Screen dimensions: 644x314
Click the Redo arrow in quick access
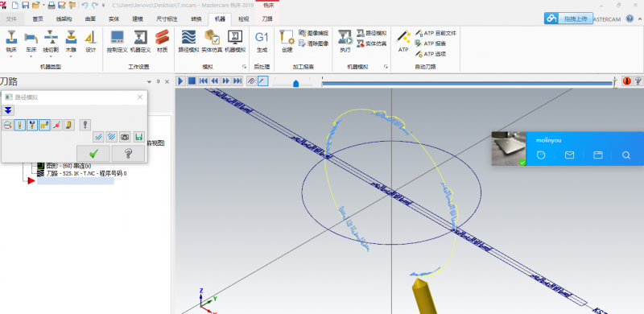tap(95, 6)
